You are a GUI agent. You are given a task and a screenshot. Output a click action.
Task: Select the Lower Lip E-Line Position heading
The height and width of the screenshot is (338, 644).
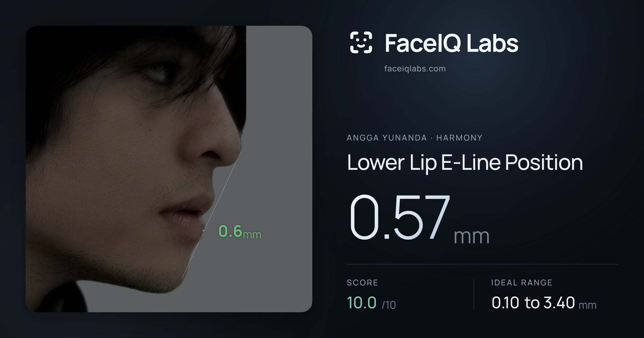point(465,163)
